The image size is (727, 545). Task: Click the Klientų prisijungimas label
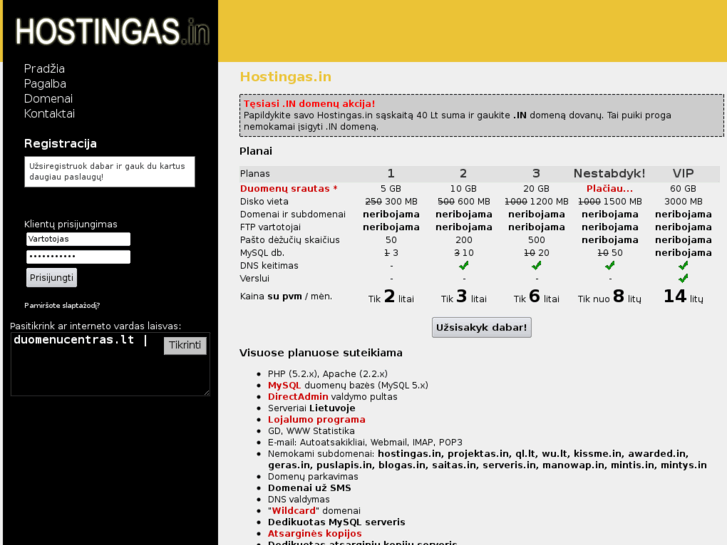70,224
